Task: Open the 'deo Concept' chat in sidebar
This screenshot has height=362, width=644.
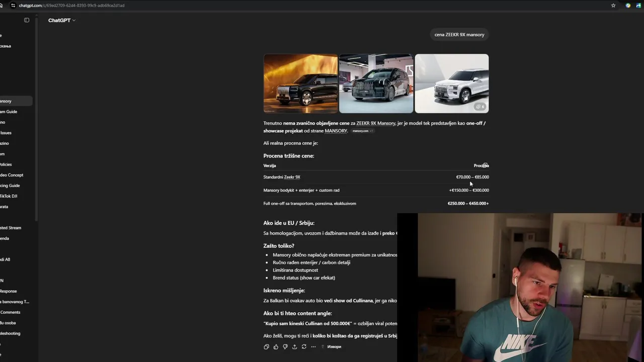Action: (15, 175)
